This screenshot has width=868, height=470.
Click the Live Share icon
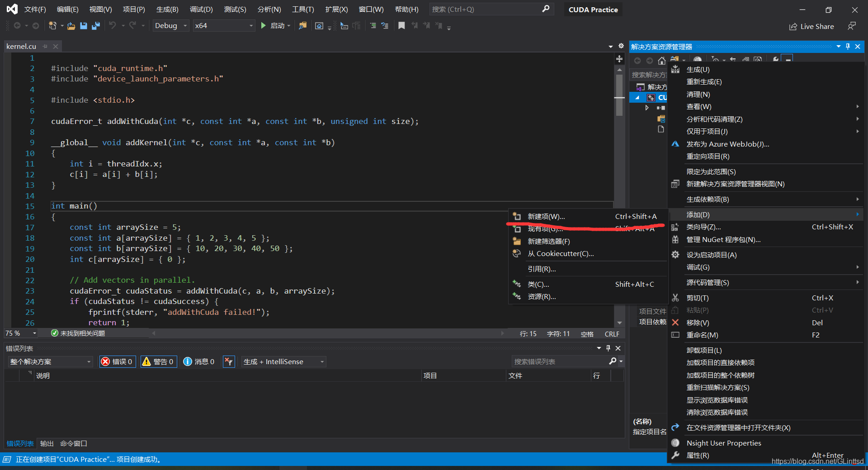click(x=793, y=27)
